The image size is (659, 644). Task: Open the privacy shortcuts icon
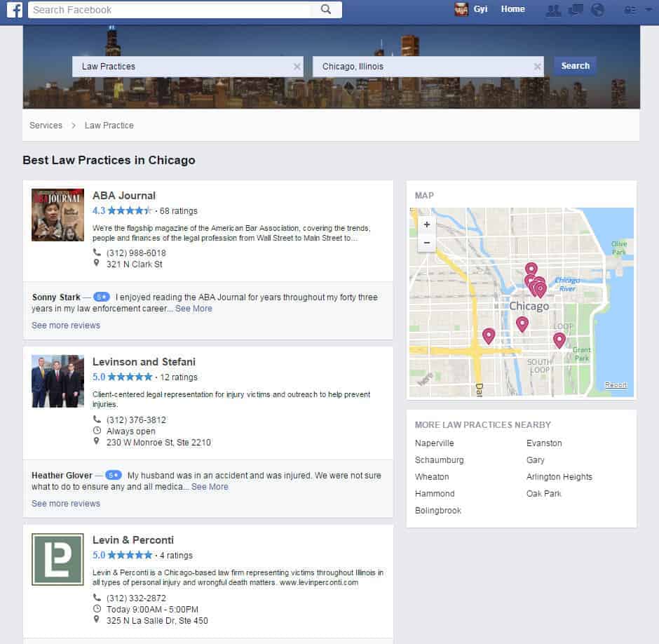[630, 10]
